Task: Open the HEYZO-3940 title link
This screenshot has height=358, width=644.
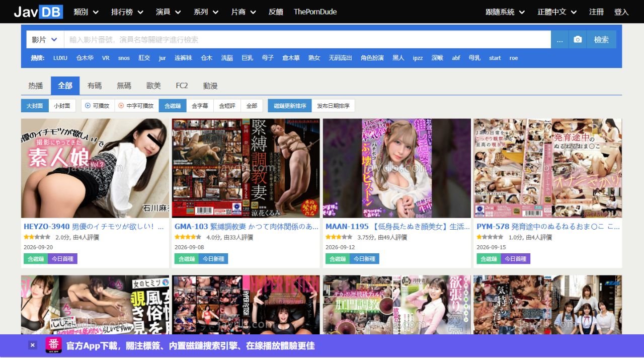Action: [94, 227]
